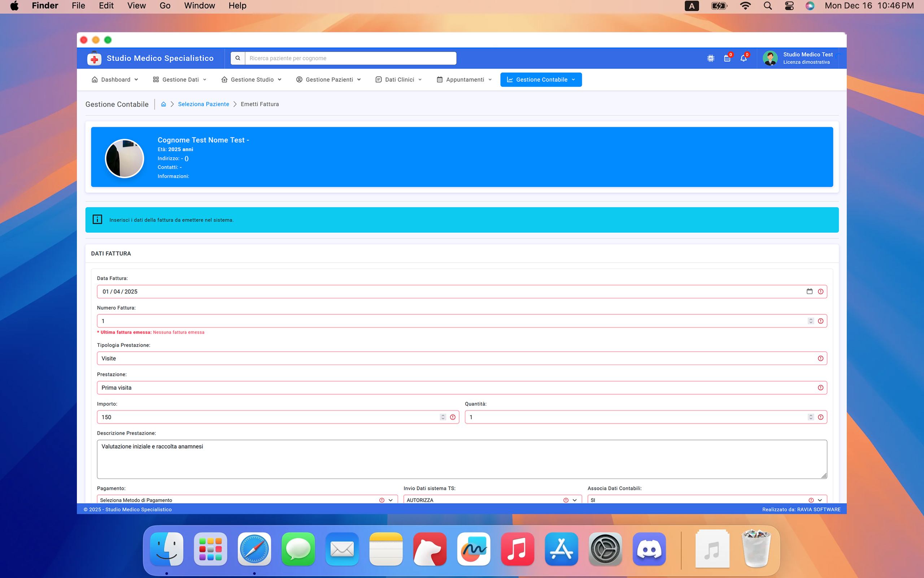Click the warning icon in Quantità field
This screenshot has height=578, width=924.
820,417
